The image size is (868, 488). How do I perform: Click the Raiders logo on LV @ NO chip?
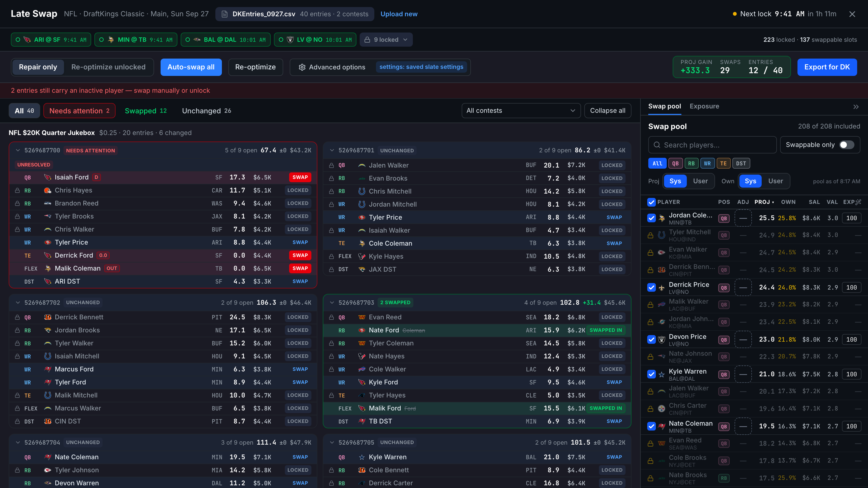[290, 40]
